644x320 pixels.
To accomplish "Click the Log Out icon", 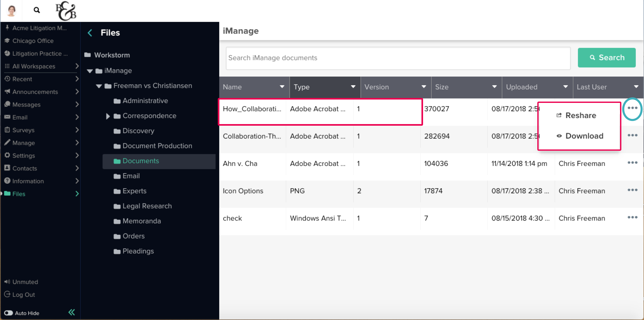I will (7, 294).
